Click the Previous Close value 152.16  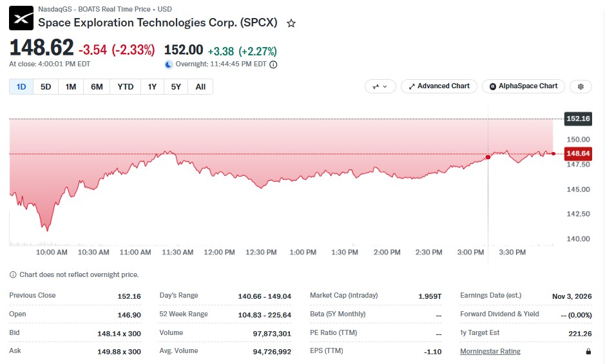click(130, 296)
